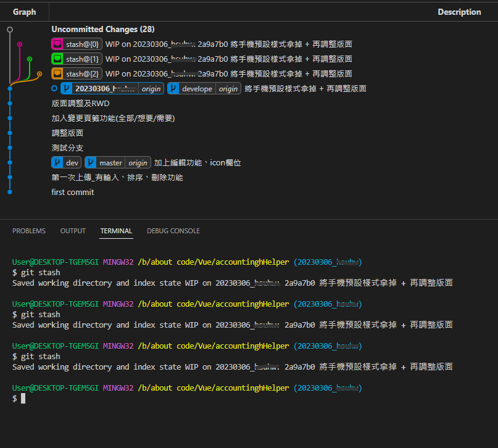The height and width of the screenshot is (448, 498).
Task: Click the first commit graph node
Action: pos(10,192)
